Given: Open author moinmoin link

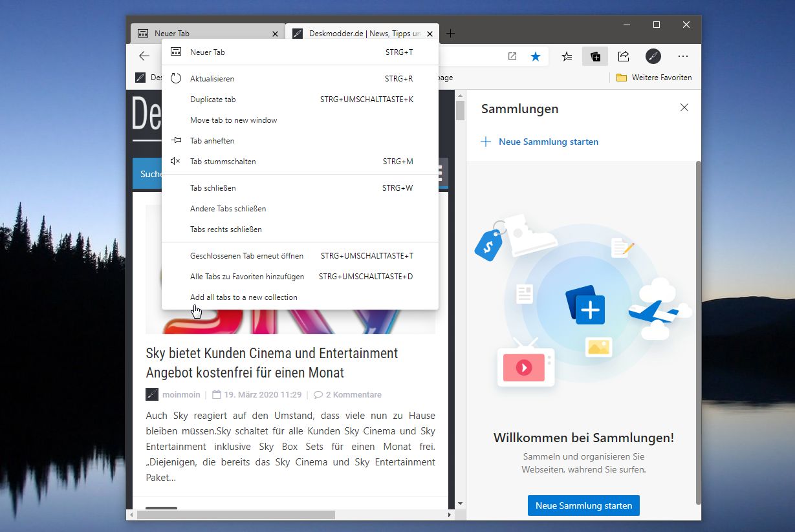Looking at the screenshot, I should [180, 394].
